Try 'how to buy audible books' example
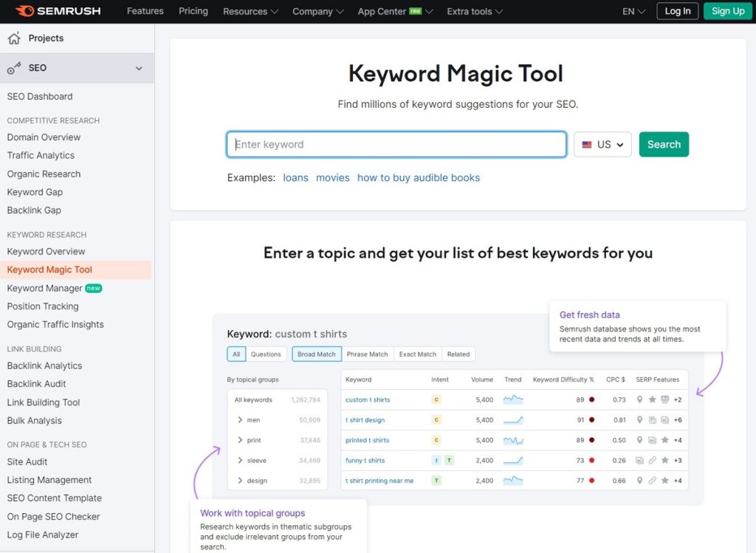 point(419,177)
